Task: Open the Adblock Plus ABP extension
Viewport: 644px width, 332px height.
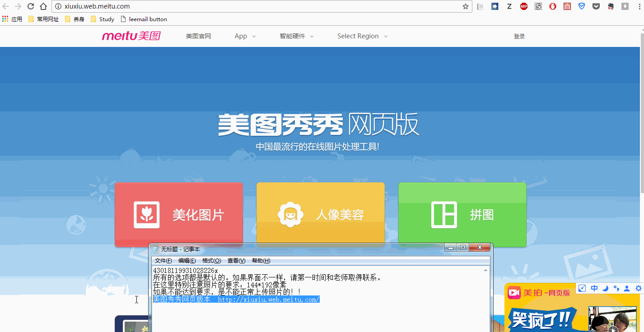Action: tap(524, 6)
